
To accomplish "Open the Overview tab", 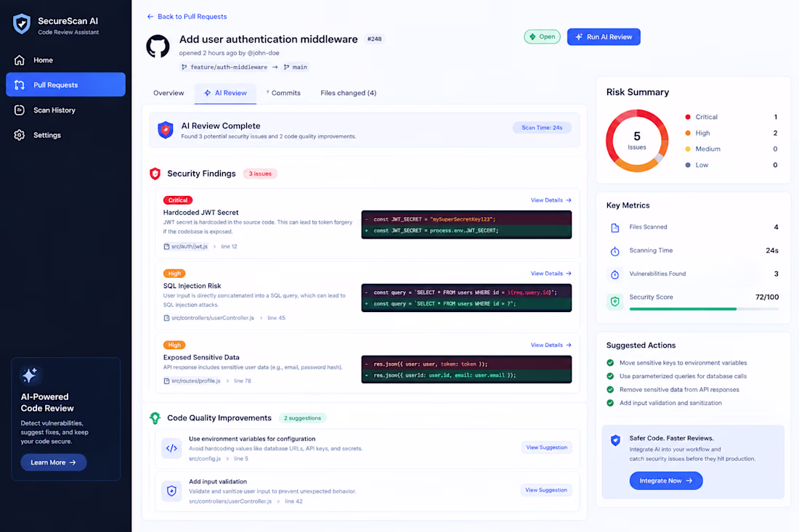I will click(x=169, y=93).
